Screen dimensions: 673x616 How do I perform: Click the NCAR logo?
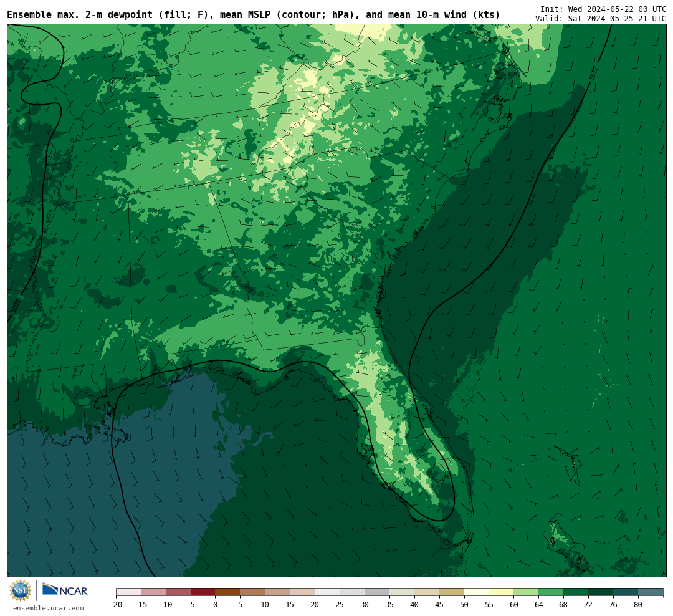point(65,590)
